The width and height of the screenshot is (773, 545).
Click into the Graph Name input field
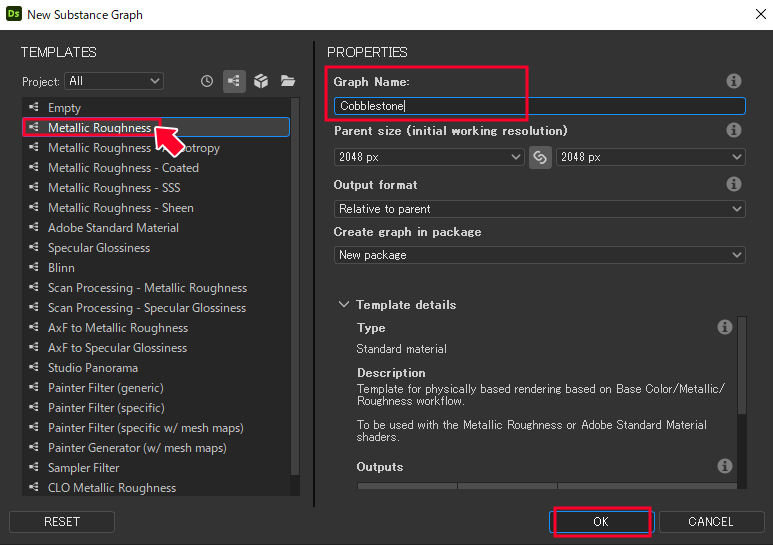click(539, 106)
